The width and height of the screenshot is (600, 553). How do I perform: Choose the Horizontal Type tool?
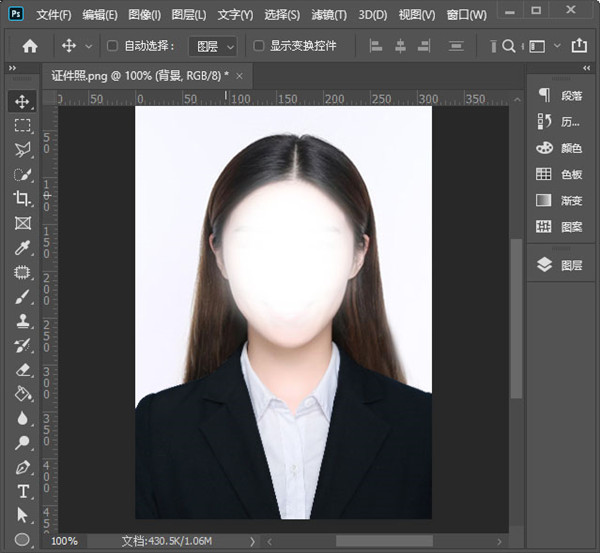click(x=22, y=491)
